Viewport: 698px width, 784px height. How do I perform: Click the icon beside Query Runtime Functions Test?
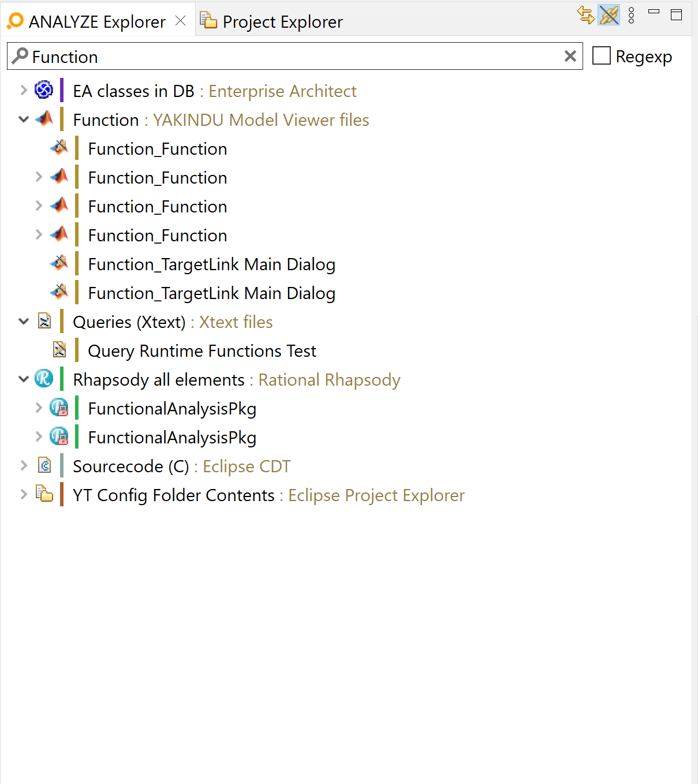59,350
